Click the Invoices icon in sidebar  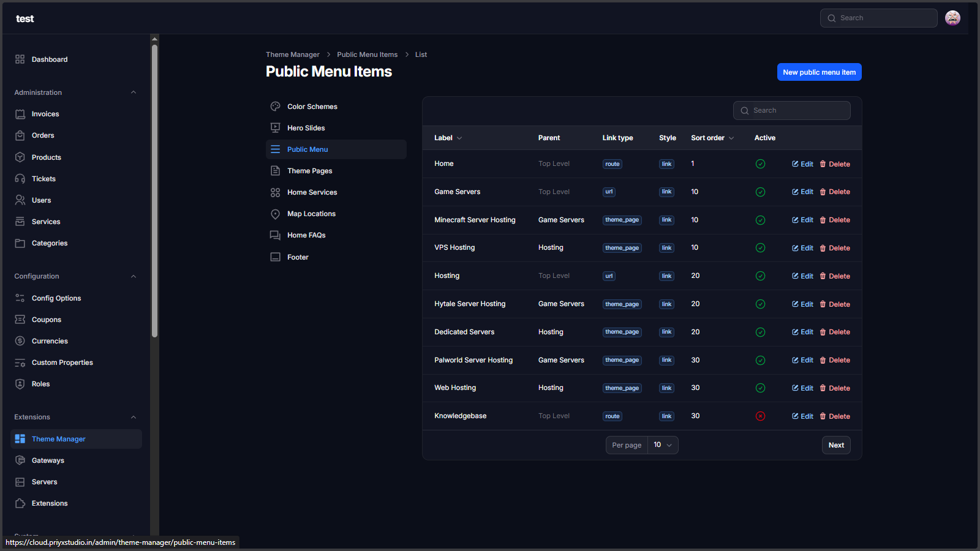click(x=20, y=114)
